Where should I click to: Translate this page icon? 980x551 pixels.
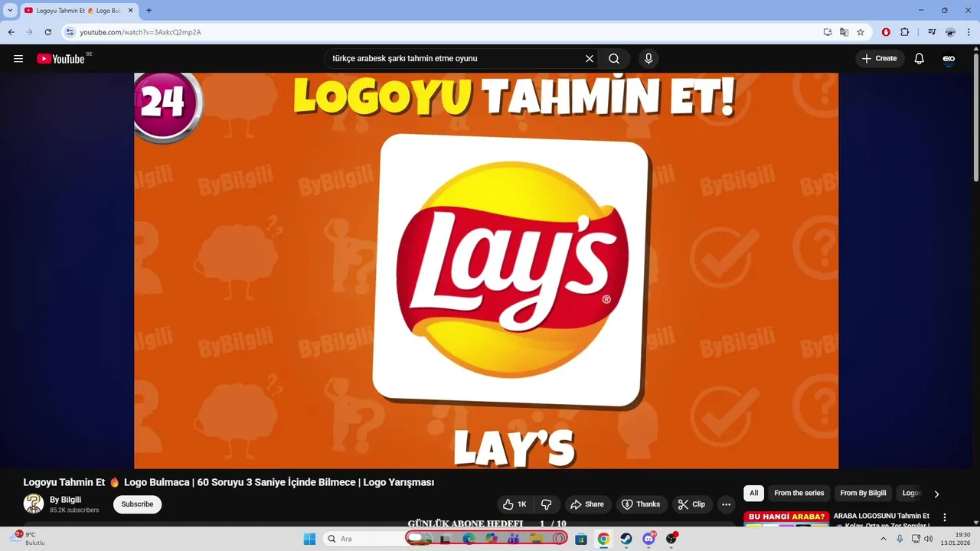click(x=844, y=32)
